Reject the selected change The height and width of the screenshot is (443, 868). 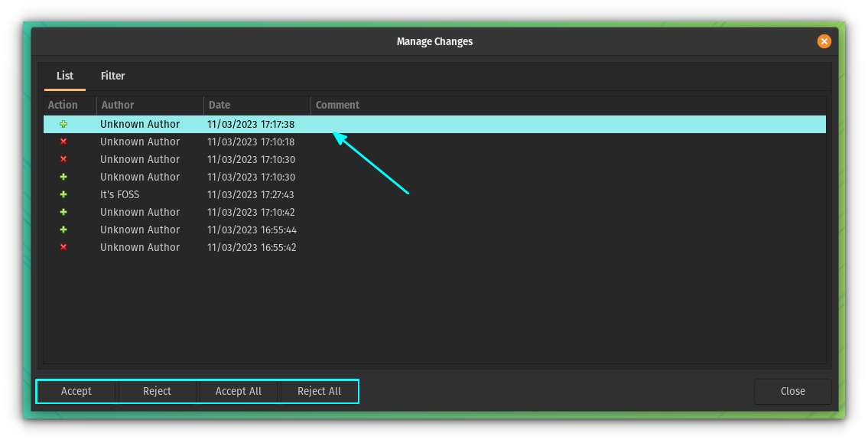[x=157, y=391]
